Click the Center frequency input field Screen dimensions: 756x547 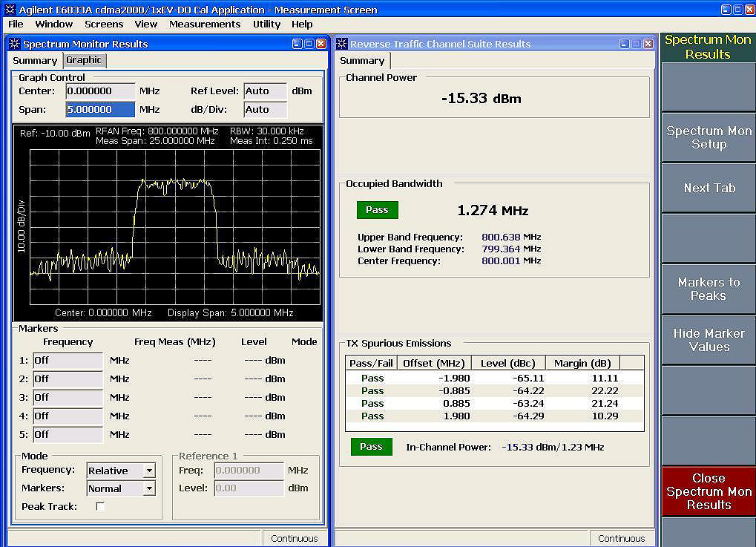[100, 91]
